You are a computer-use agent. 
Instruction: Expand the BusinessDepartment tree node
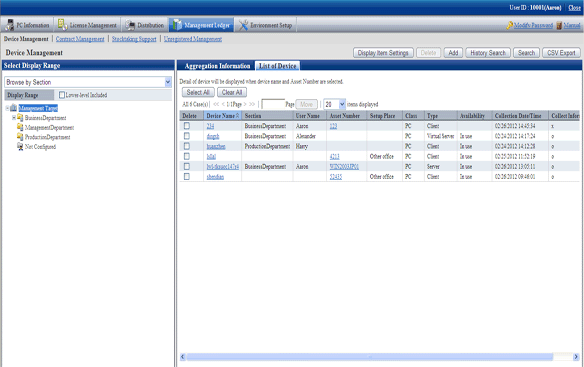[14, 118]
